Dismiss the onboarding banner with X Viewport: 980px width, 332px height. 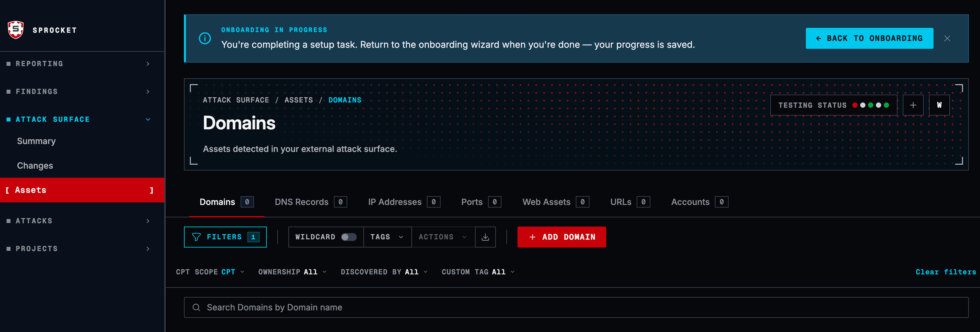[x=947, y=38]
